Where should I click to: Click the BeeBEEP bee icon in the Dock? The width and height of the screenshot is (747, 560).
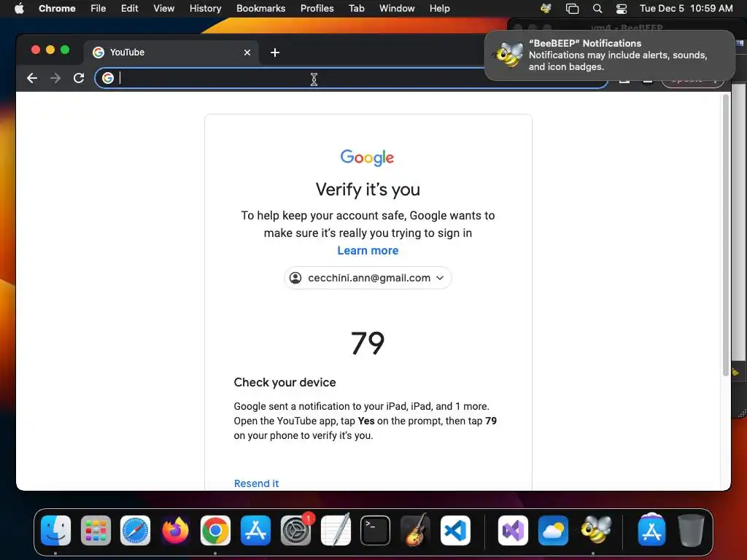coord(595,531)
